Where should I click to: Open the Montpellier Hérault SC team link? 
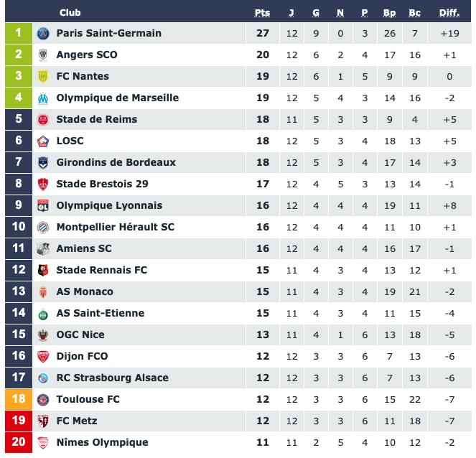(x=116, y=227)
